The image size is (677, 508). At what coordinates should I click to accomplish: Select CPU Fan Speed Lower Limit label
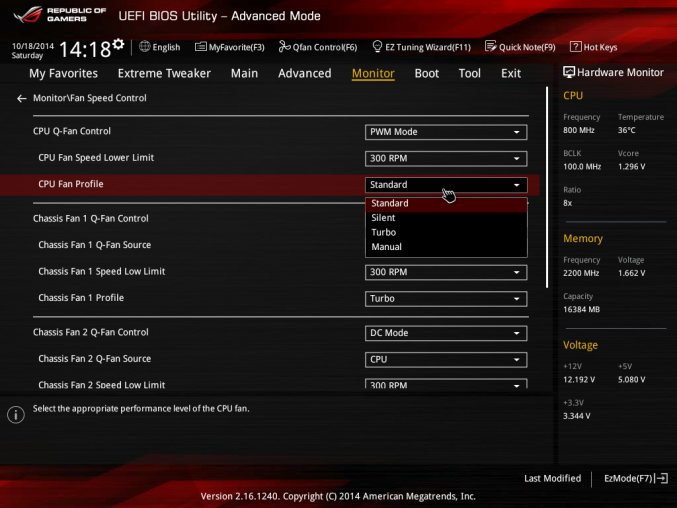(96, 158)
